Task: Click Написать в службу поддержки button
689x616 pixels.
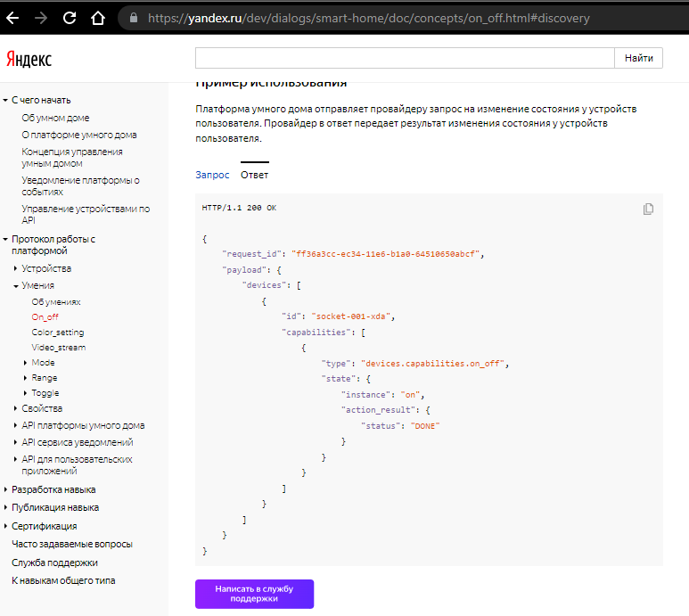Action: tap(254, 594)
